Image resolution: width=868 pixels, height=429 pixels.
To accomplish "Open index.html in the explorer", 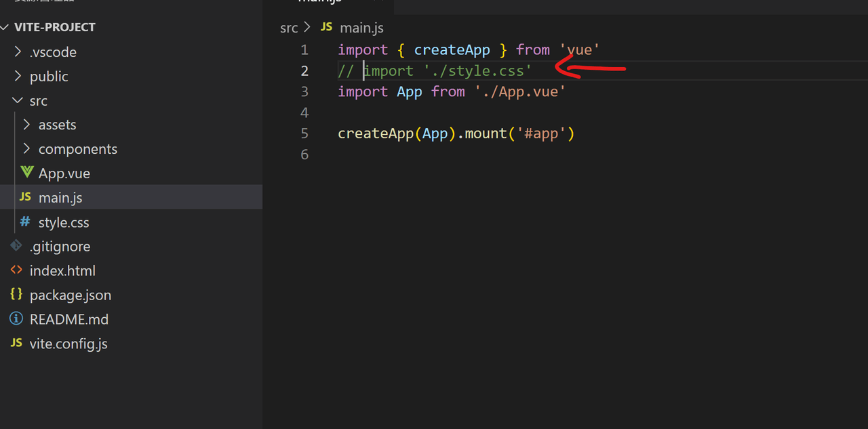I will (62, 271).
